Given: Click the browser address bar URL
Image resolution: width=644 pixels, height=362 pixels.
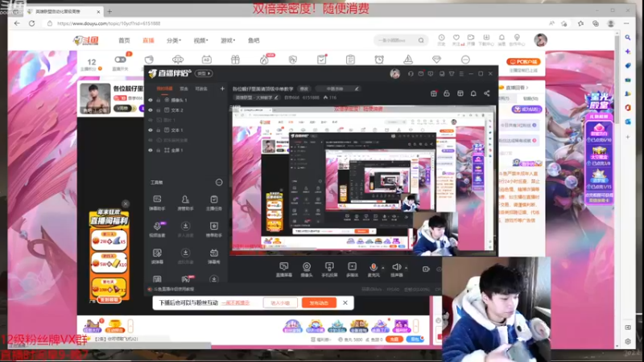Looking at the screenshot, I should [x=109, y=23].
